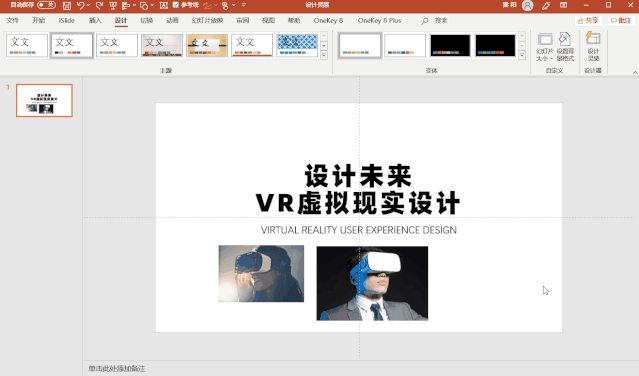Switch to the Insert (插入) tab

pyautogui.click(x=95, y=20)
